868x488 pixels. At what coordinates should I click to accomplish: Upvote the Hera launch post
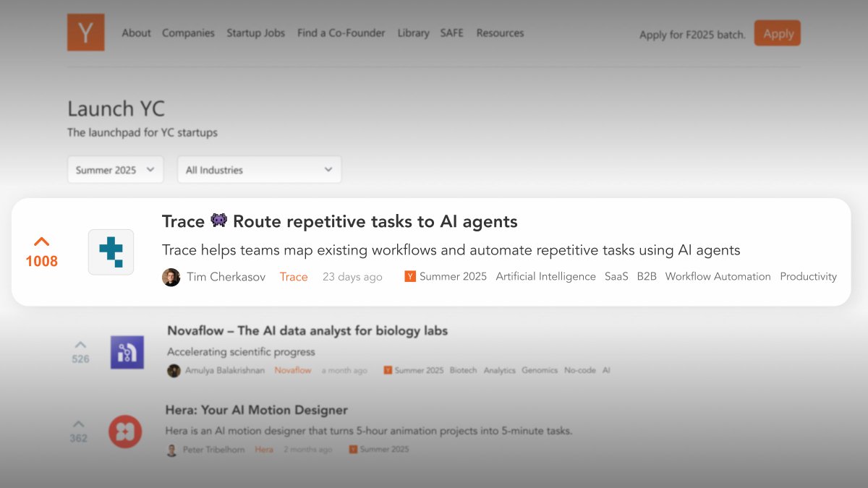click(79, 424)
